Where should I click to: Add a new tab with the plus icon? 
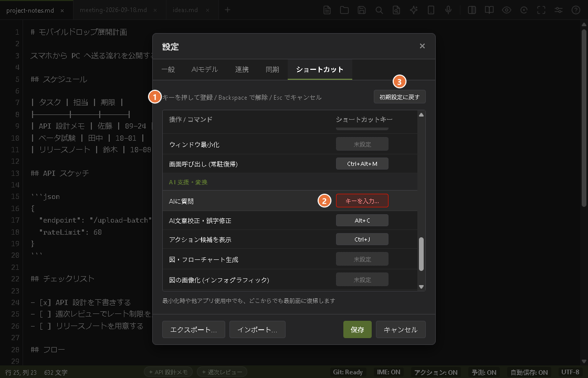click(x=227, y=10)
